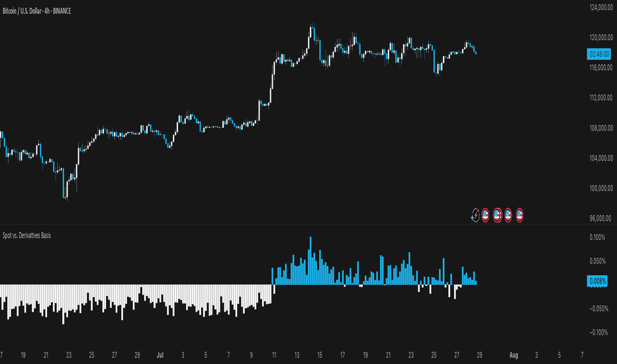The height and width of the screenshot is (364, 617).
Task: Click the 100,000.00 price axis label
Action: [x=601, y=188]
